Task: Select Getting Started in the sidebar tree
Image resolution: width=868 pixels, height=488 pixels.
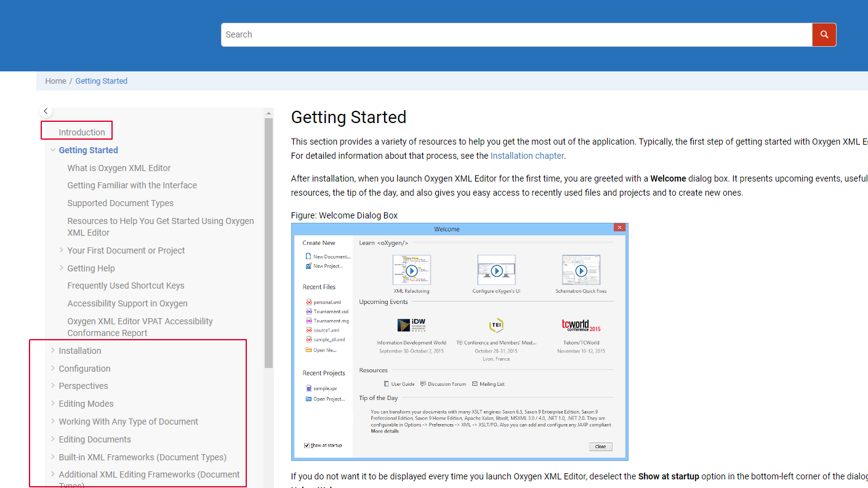Action: coord(88,150)
